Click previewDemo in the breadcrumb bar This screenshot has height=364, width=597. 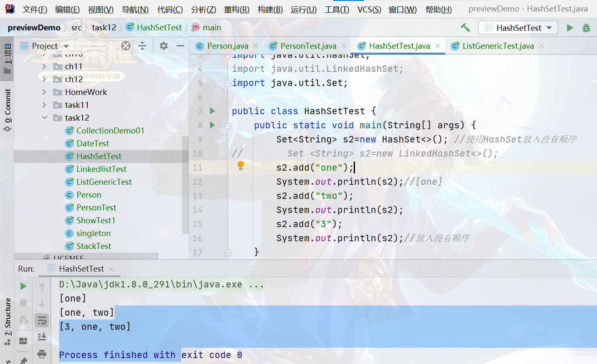click(x=34, y=28)
